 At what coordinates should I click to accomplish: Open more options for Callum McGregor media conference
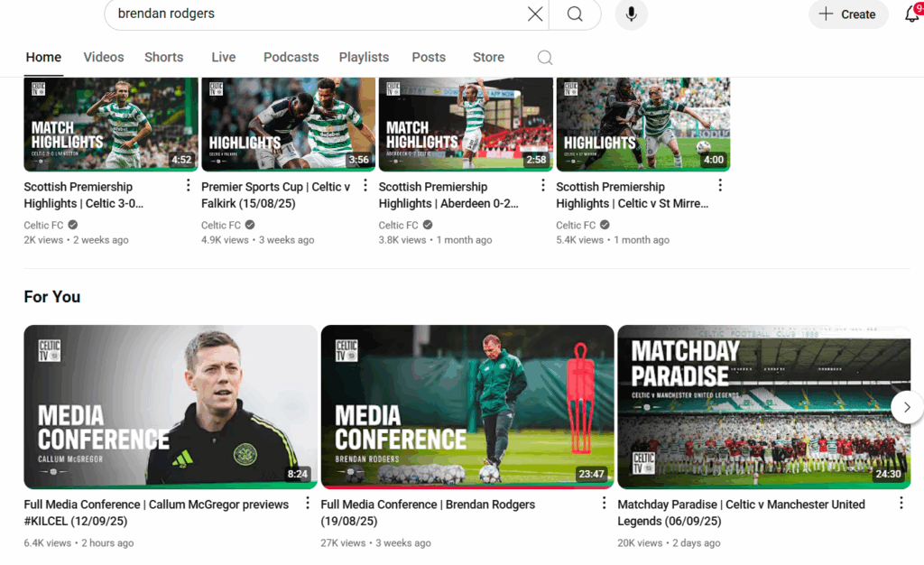click(307, 503)
